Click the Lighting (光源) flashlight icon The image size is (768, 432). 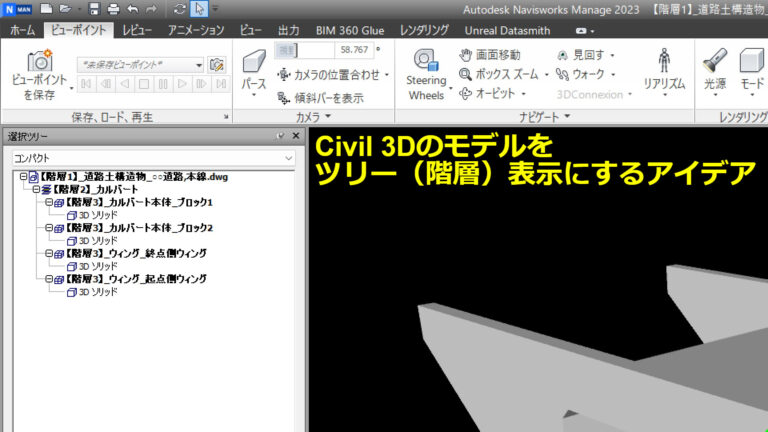click(715, 61)
